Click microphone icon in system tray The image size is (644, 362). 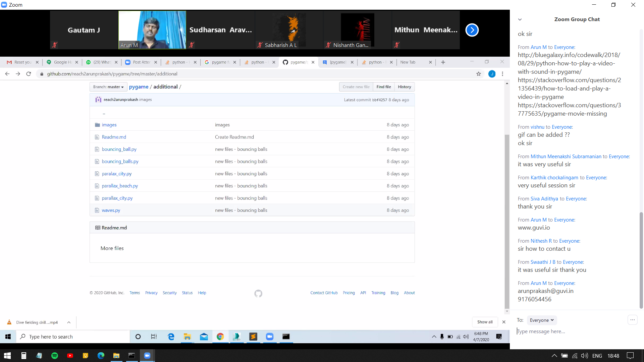442,337
